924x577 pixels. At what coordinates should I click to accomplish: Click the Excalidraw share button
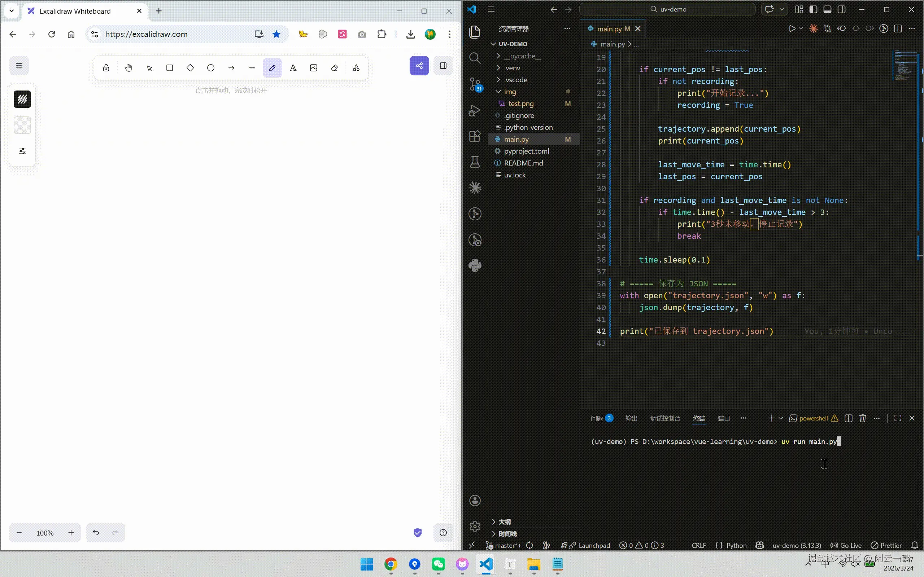click(x=419, y=66)
